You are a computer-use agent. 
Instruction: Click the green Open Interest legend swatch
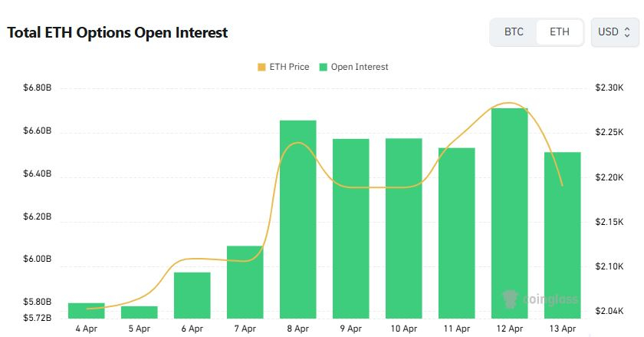pyautogui.click(x=324, y=67)
